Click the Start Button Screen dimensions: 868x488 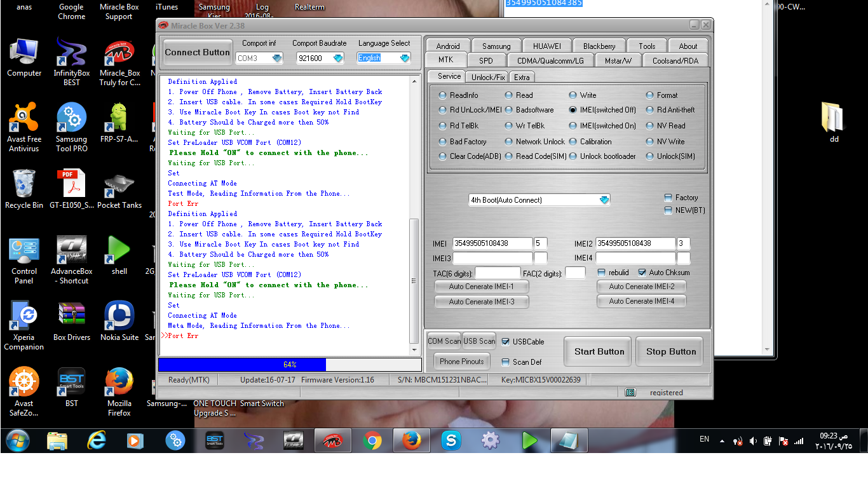[x=599, y=351]
